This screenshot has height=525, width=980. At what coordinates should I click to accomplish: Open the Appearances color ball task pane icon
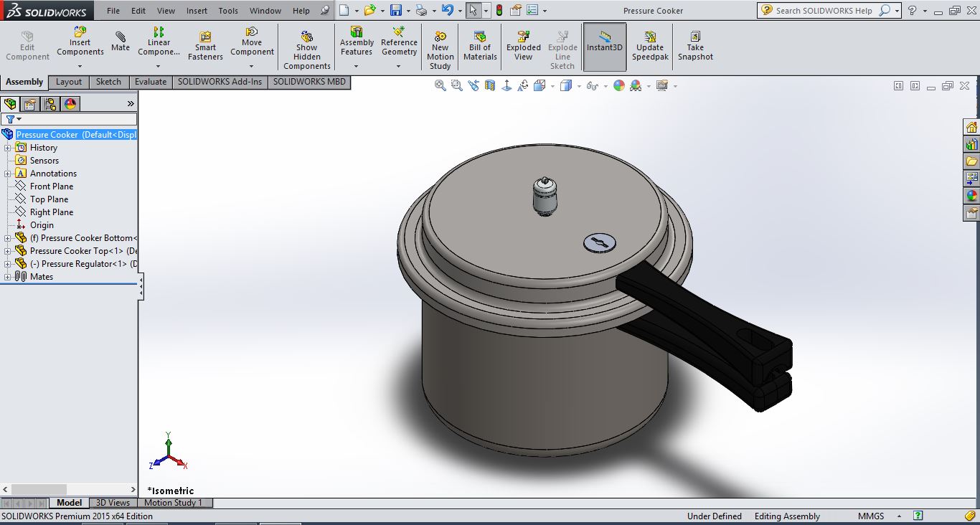971,195
